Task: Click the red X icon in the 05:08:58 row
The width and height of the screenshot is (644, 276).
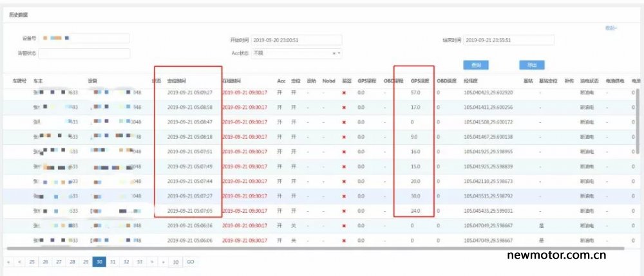Action: pyautogui.click(x=344, y=107)
